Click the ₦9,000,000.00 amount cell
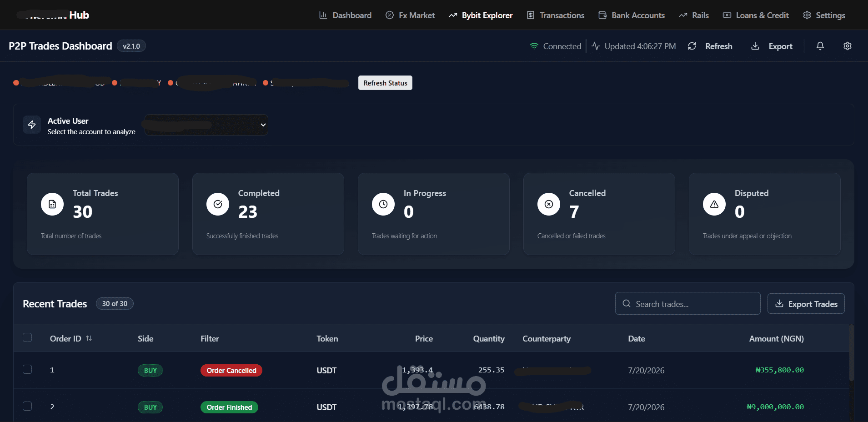 775,407
